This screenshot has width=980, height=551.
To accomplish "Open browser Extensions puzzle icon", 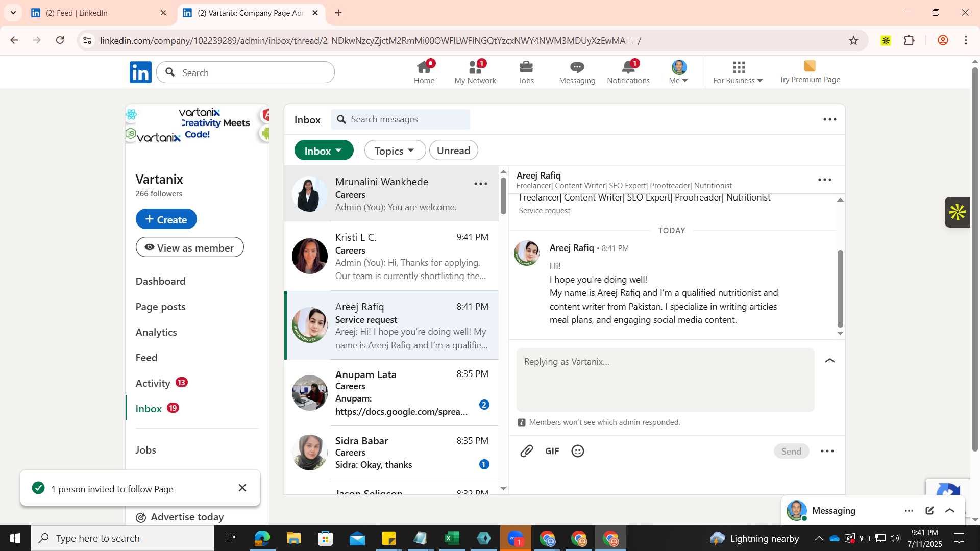I will pos(910,40).
